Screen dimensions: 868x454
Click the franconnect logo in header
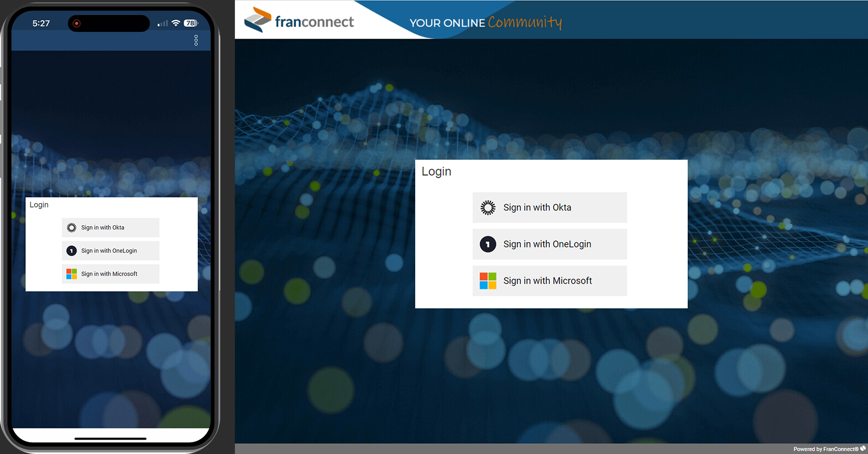299,20
